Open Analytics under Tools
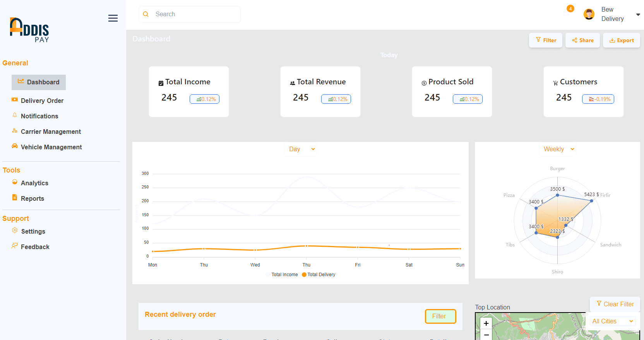644x340 pixels. pos(34,183)
